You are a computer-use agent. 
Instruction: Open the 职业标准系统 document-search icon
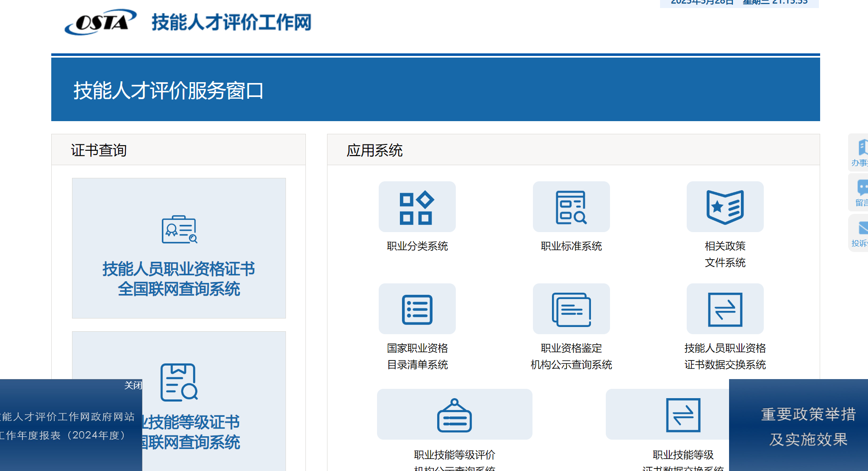point(571,207)
